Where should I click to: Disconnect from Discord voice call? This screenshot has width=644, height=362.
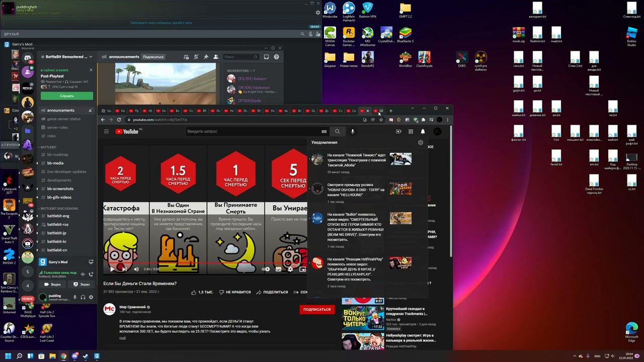(x=91, y=274)
